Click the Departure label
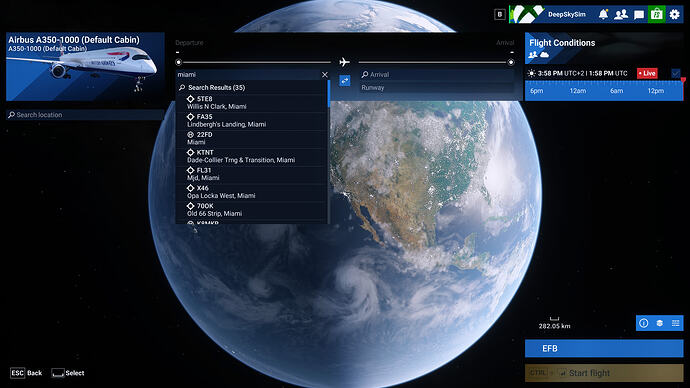The image size is (690, 388). click(x=189, y=43)
